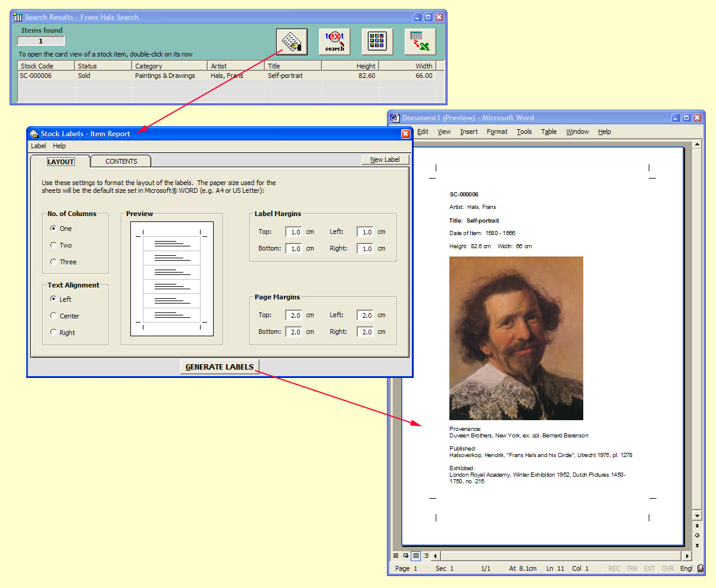Click Label Margins Top field
The width and height of the screenshot is (716, 588).
(x=294, y=232)
